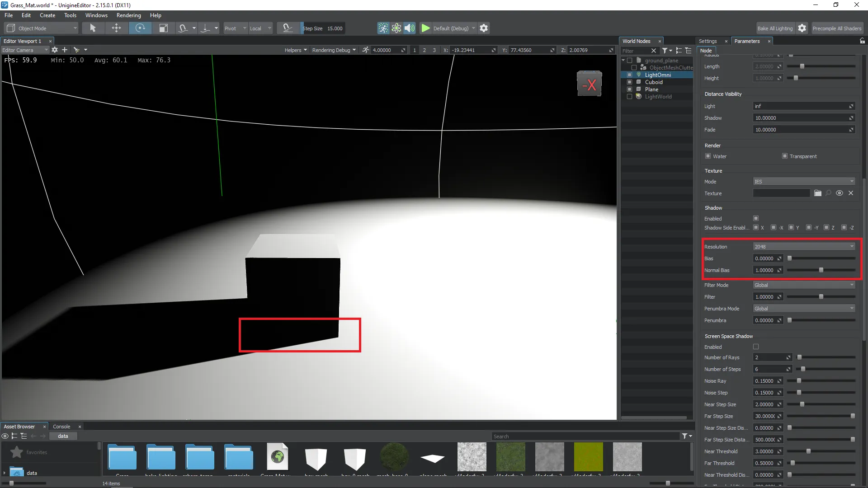
Task: Click the snap-to-surface tool icon
Action: tap(183, 28)
